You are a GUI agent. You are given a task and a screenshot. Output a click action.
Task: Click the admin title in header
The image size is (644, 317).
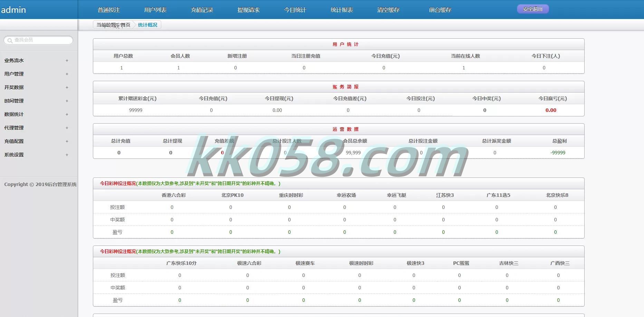point(13,10)
